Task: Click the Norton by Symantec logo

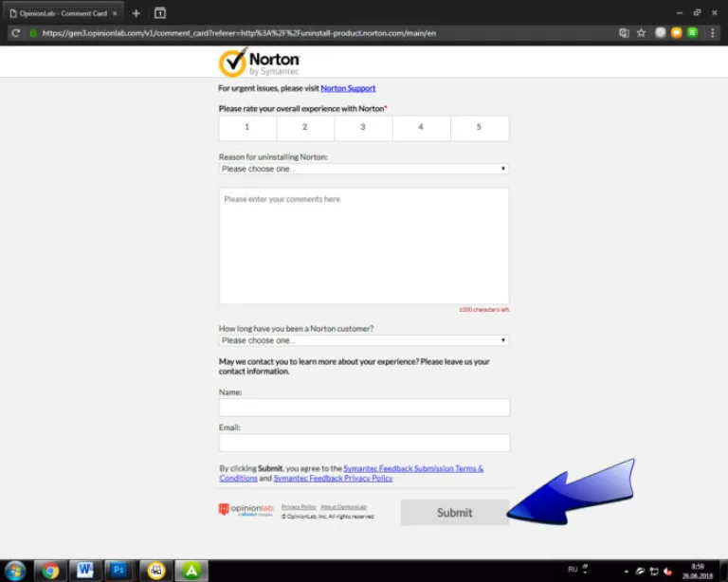Action: (259, 63)
